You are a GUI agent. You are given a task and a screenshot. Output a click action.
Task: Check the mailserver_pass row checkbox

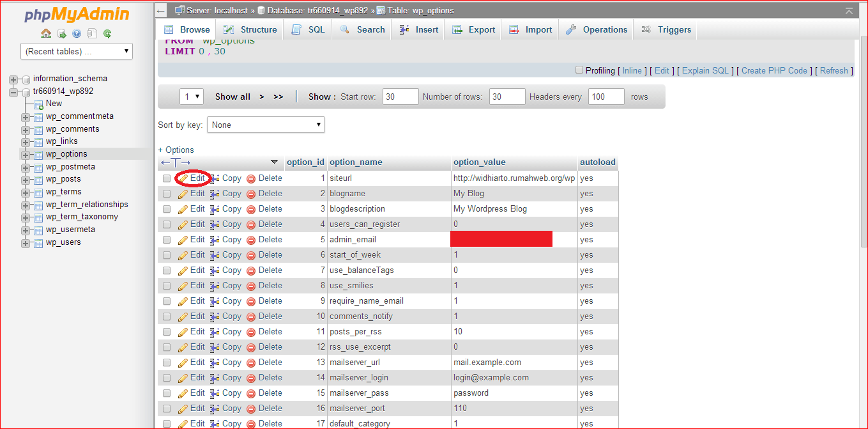point(167,393)
